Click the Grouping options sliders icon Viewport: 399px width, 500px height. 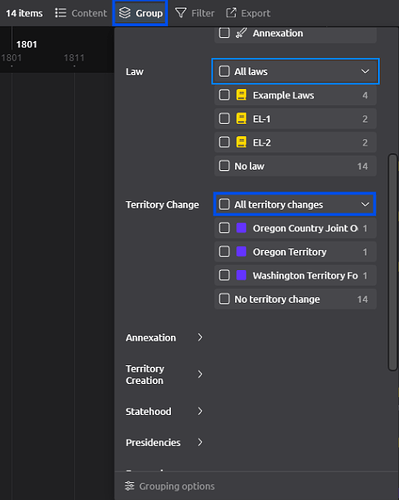[129, 486]
